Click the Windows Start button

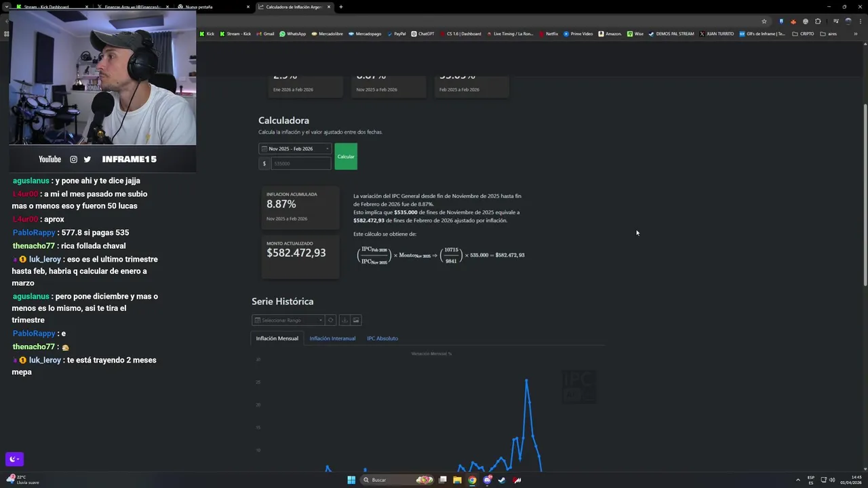(351, 480)
